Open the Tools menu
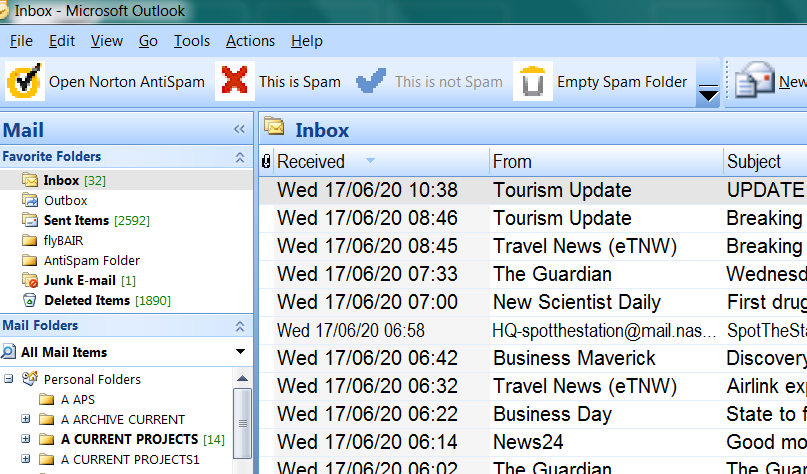 pyautogui.click(x=192, y=41)
